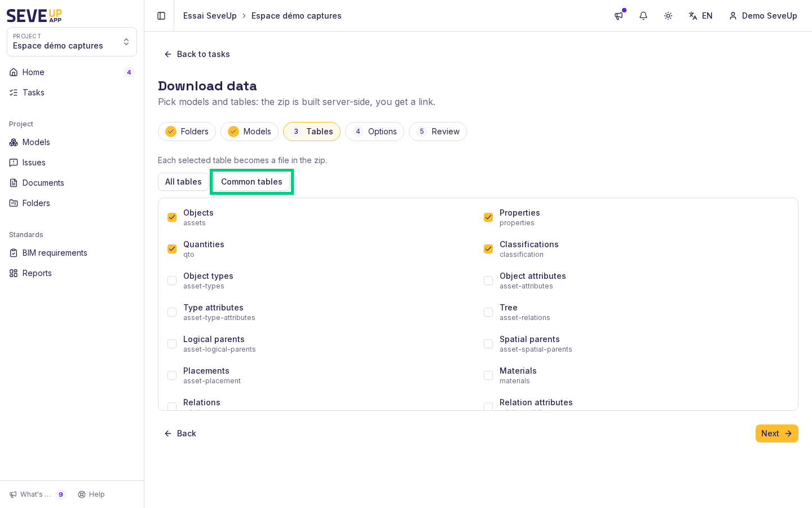Check the Placements checkbox

[x=172, y=375]
